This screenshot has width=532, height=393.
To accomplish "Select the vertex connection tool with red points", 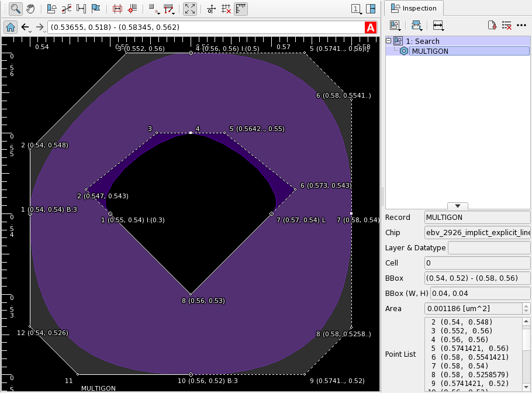I will (67, 9).
